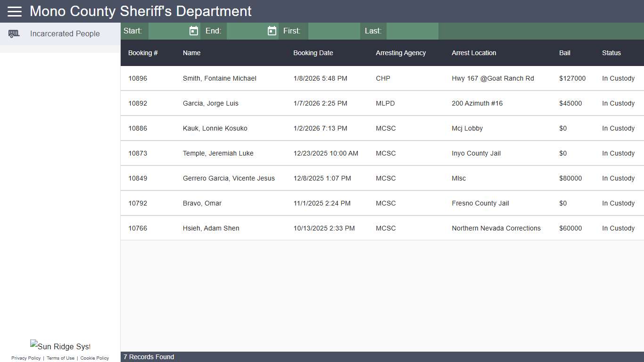Open the hamburger navigation menu
This screenshot has width=644, height=362.
point(14,11)
